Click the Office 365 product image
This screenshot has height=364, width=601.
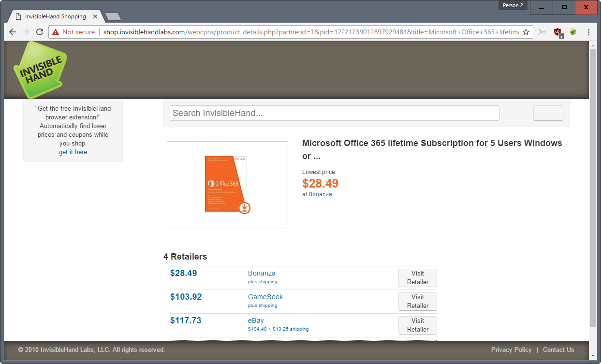(227, 185)
